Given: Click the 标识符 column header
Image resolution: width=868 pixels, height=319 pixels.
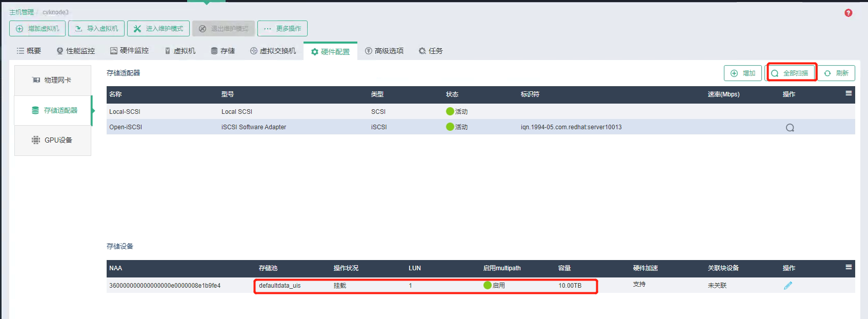Looking at the screenshot, I should tap(530, 94).
